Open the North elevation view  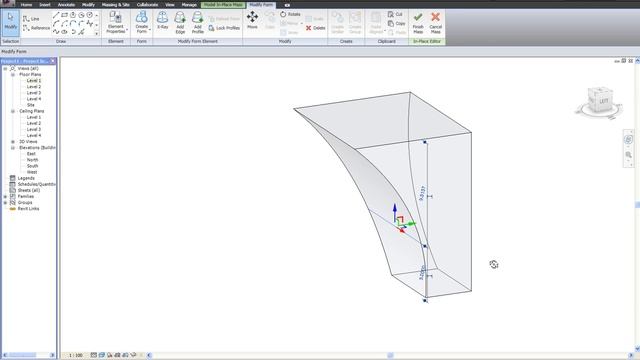pyautogui.click(x=32, y=160)
